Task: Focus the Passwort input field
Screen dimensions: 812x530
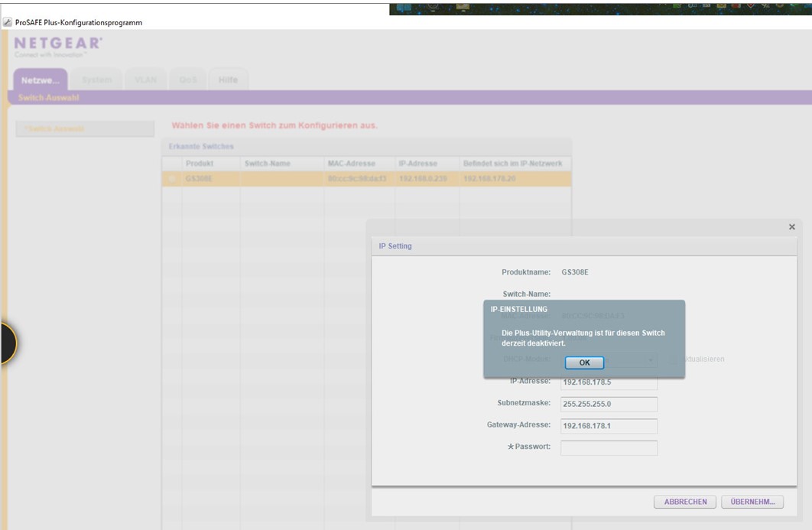Action: 609,448
